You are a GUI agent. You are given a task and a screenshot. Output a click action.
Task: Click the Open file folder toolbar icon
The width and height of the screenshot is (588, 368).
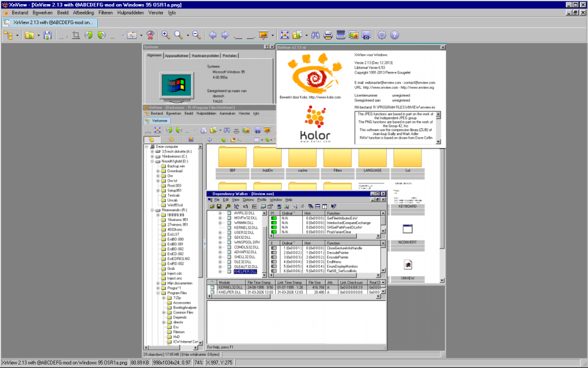[x=29, y=35]
